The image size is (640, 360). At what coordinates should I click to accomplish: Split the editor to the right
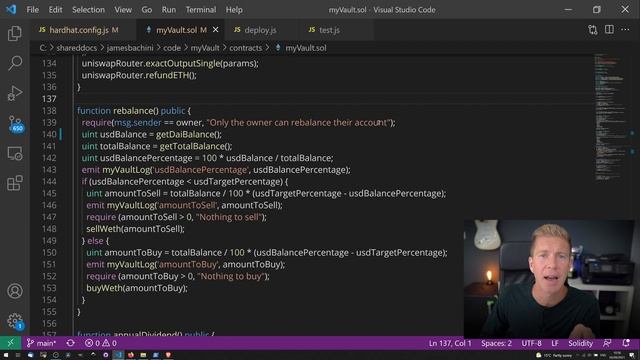609,29
